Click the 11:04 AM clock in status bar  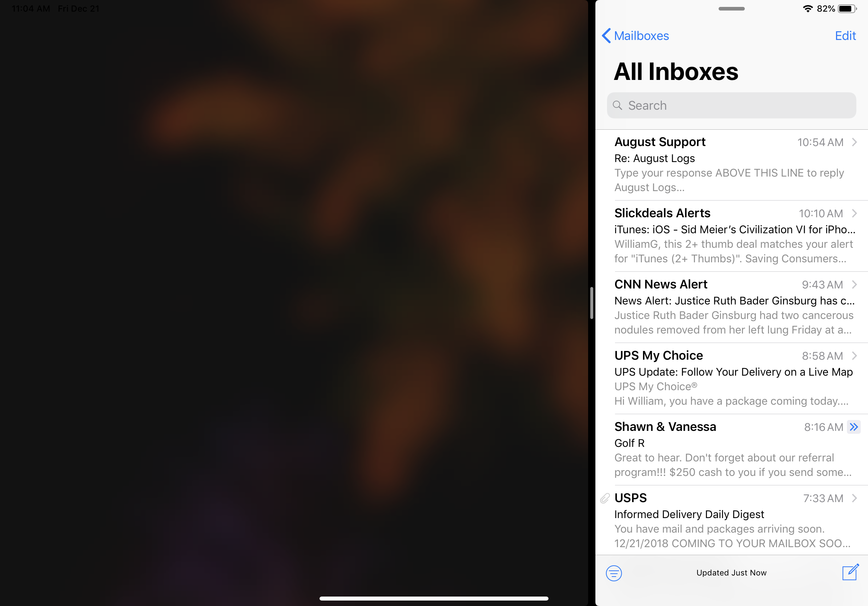[x=31, y=9]
